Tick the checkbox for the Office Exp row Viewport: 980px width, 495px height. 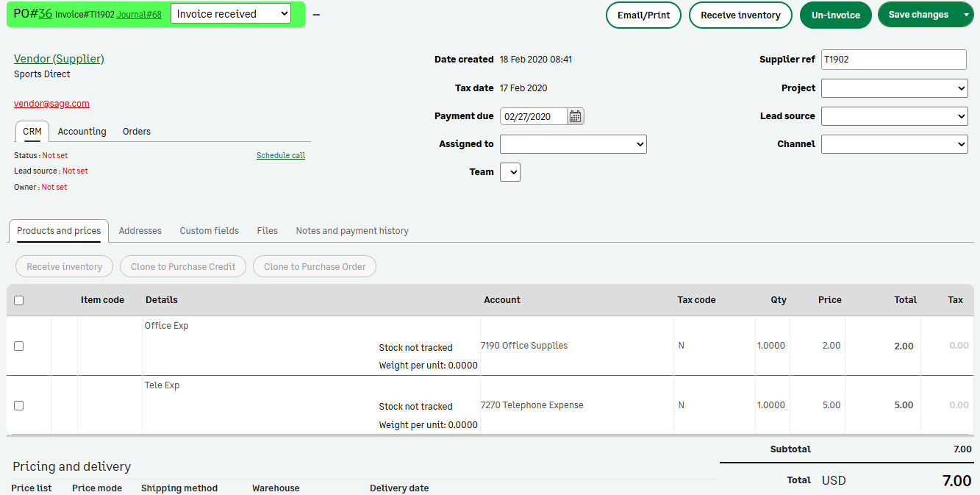(18, 346)
